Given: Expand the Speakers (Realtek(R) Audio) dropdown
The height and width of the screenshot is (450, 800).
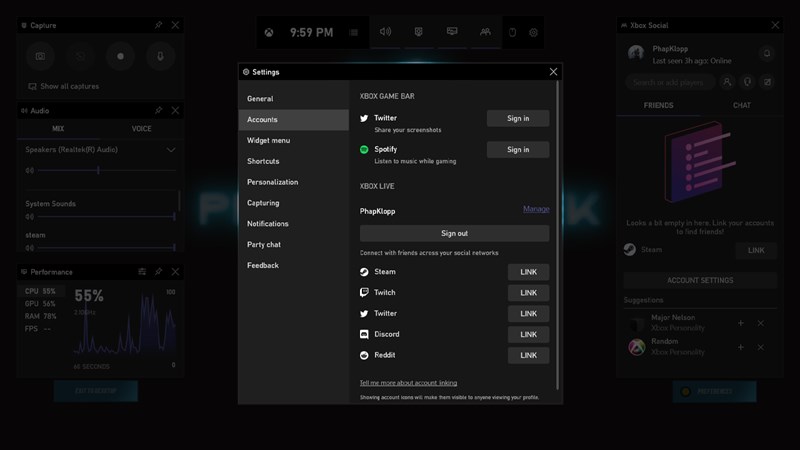Looking at the screenshot, I should tap(171, 150).
